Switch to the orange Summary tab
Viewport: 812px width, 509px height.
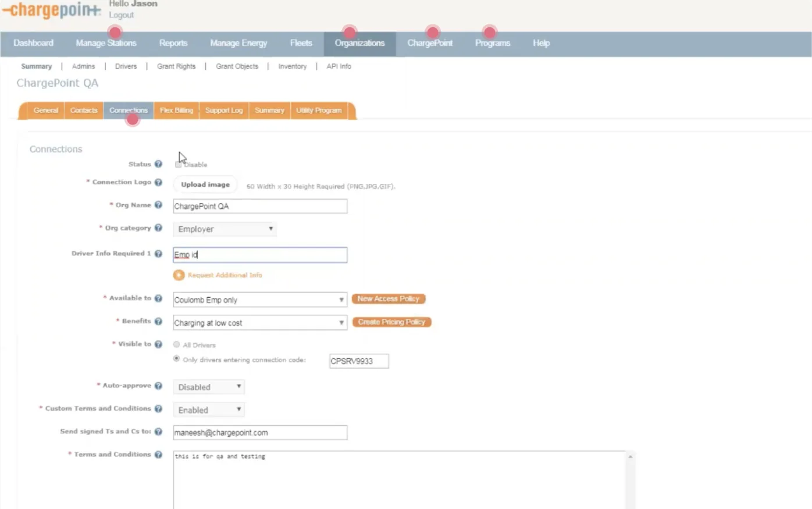click(269, 111)
